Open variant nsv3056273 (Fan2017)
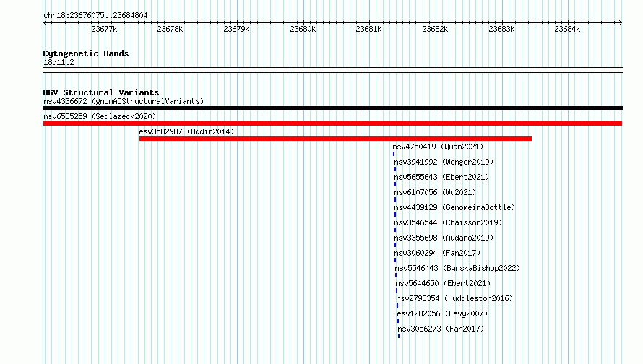 pyautogui.click(x=441, y=329)
